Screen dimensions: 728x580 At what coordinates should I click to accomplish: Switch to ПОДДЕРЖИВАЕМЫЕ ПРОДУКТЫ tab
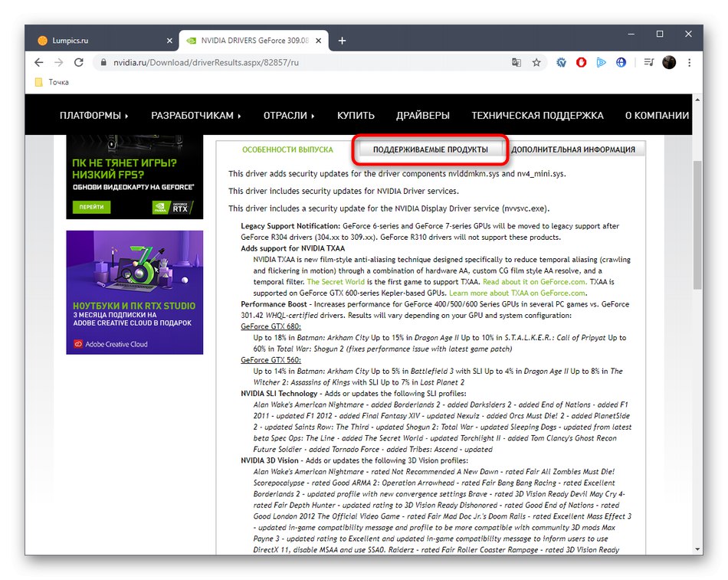click(431, 150)
